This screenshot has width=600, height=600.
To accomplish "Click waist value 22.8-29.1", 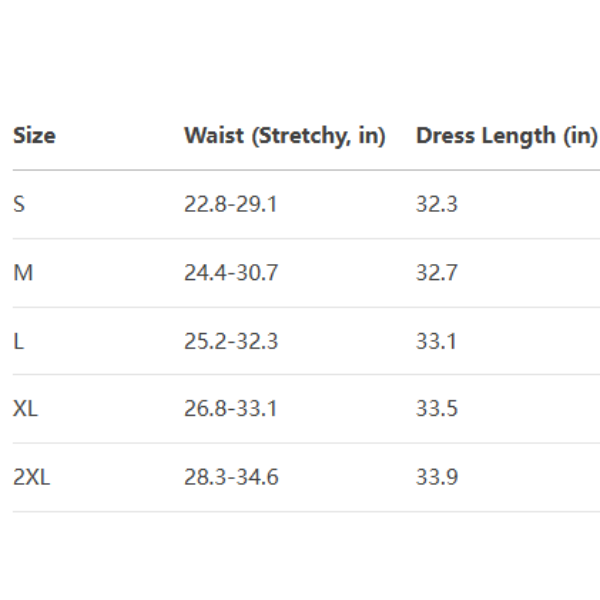I will tap(231, 205).
